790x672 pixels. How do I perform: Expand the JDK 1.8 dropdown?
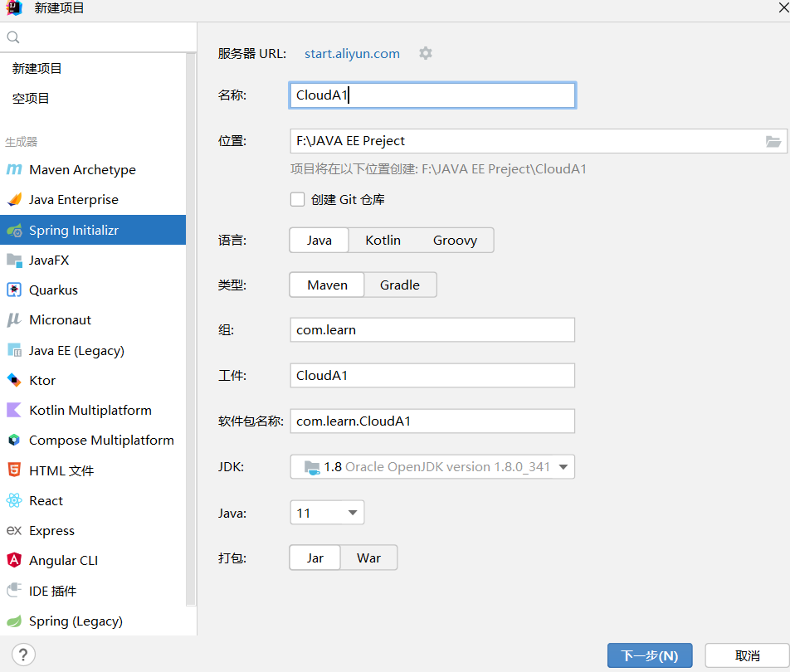click(432, 467)
